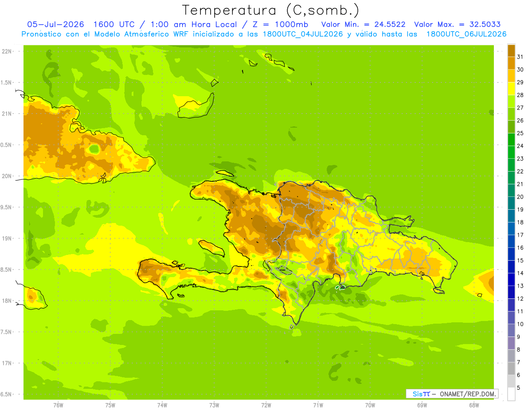Click the title 'Temperatura (C,somb.)'
532x411 pixels.
[x=270, y=10]
